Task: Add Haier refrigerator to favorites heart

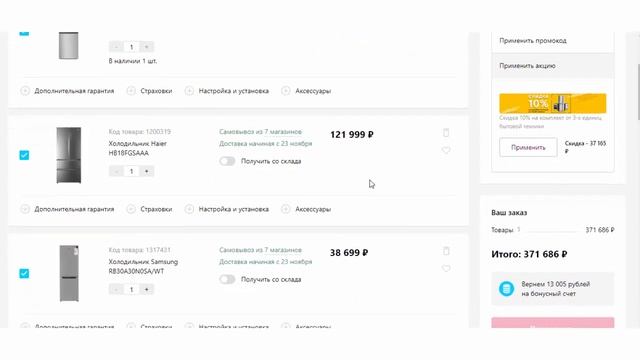Action: coord(446,150)
